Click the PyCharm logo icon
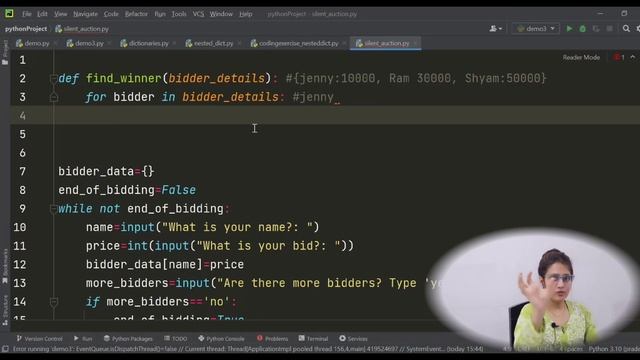 tap(9, 13)
